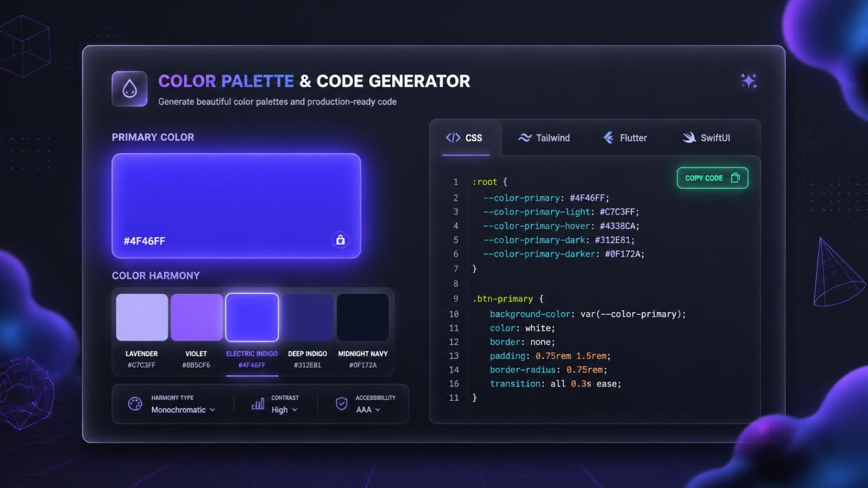The height and width of the screenshot is (488, 868).
Task: Click the large primary color preview
Action: (x=236, y=206)
